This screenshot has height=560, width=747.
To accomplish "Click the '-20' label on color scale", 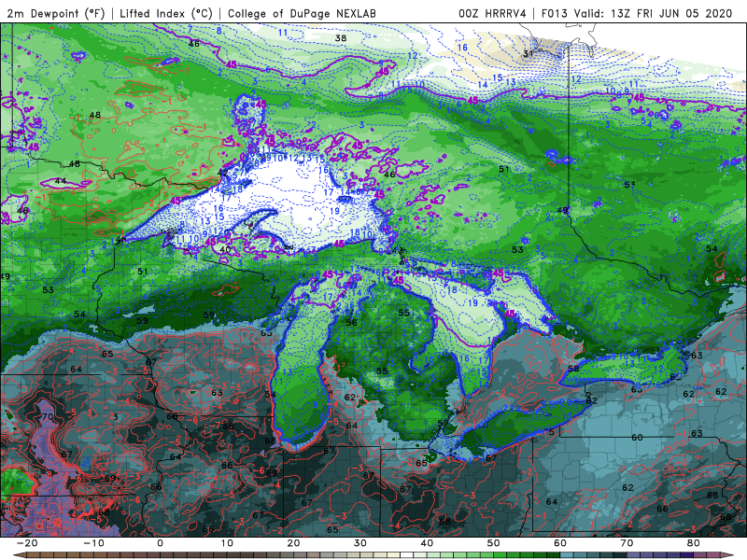I will pos(27,543).
